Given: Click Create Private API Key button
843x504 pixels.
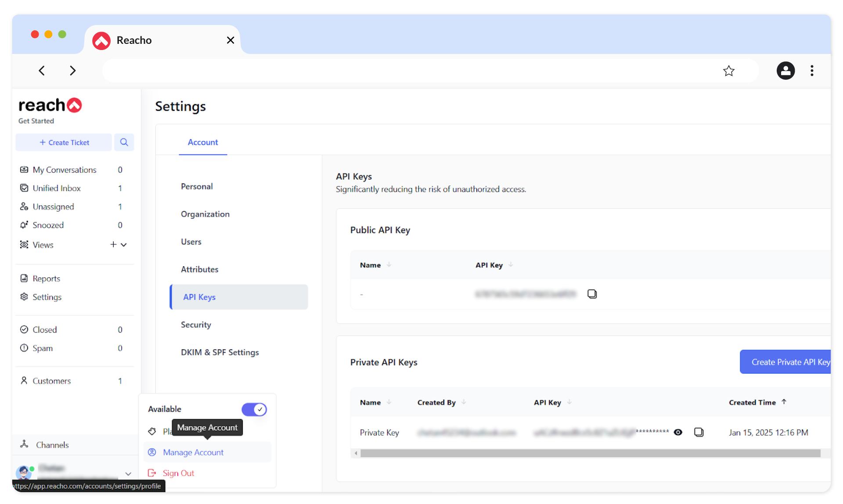Looking at the screenshot, I should 786,362.
